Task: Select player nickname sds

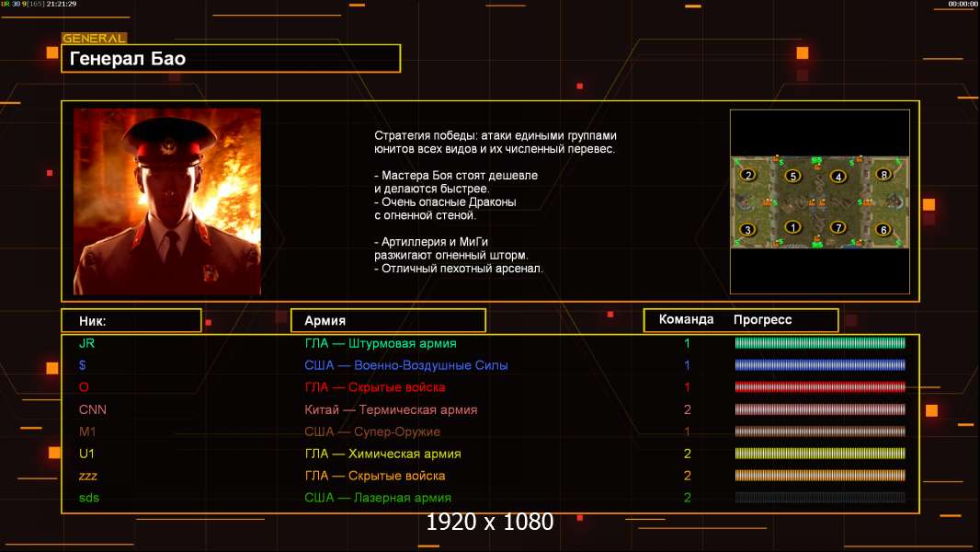Action: (x=89, y=498)
